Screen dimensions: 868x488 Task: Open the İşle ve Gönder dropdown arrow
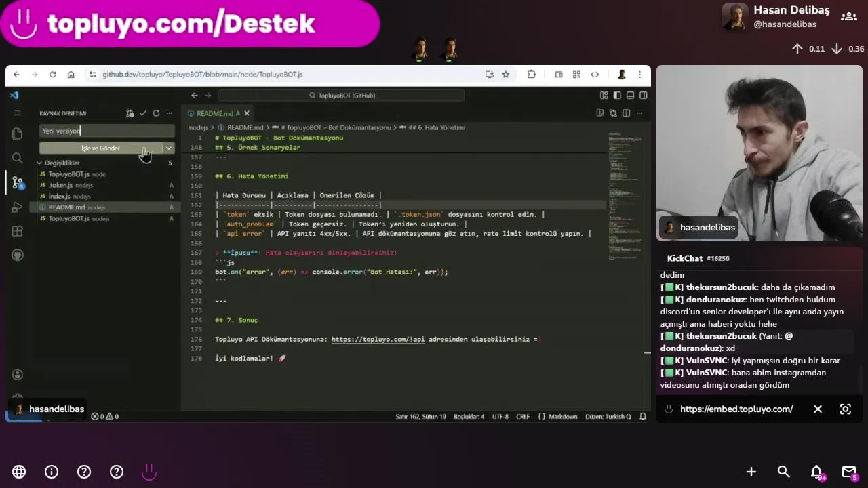coord(169,148)
